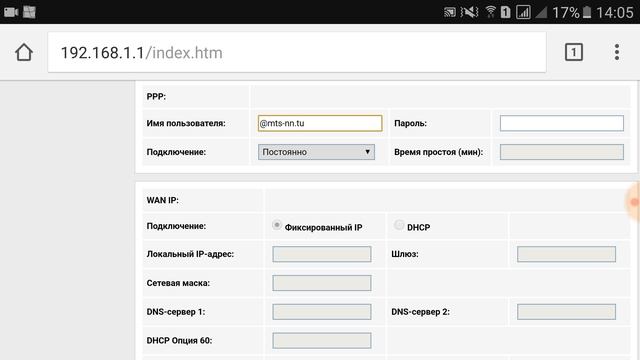
Task: Click the DNS-сервер 2: label
Action: tap(420, 312)
